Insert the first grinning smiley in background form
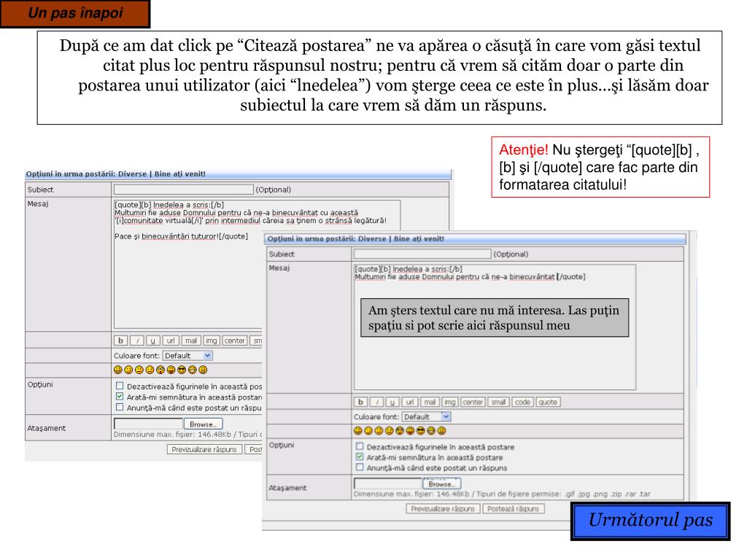Screen dimensions: 747x560 [x=118, y=370]
